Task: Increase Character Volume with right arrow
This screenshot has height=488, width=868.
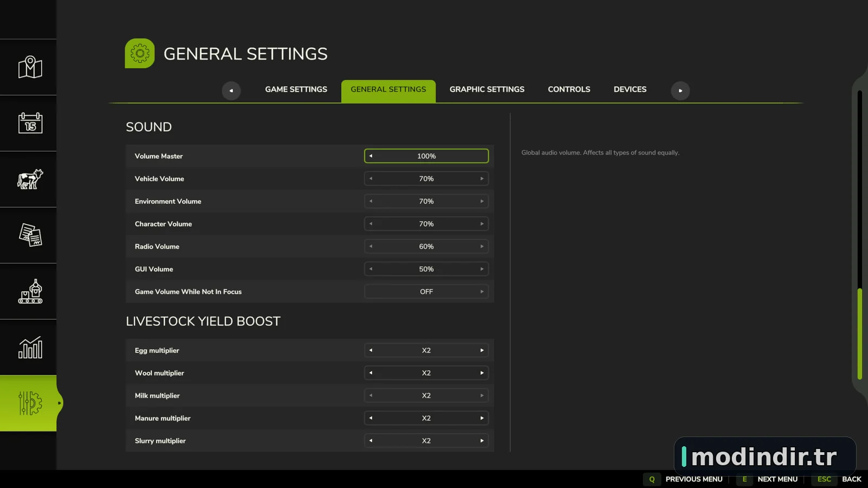Action: point(482,224)
